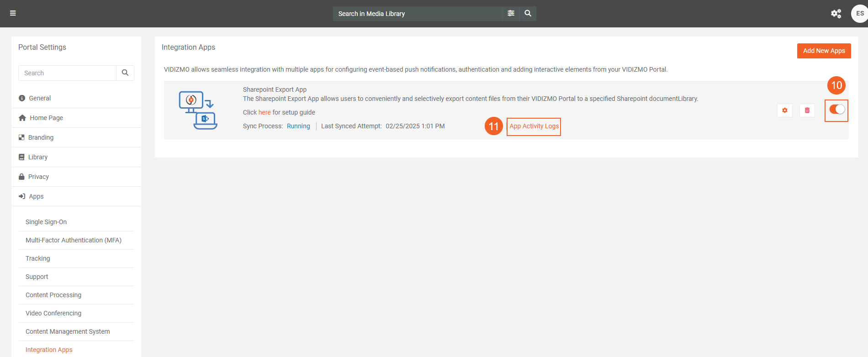Viewport: 868px width, 357px height.
Task: Delete the Sharepoint Export App via trash icon
Action: coord(807,110)
